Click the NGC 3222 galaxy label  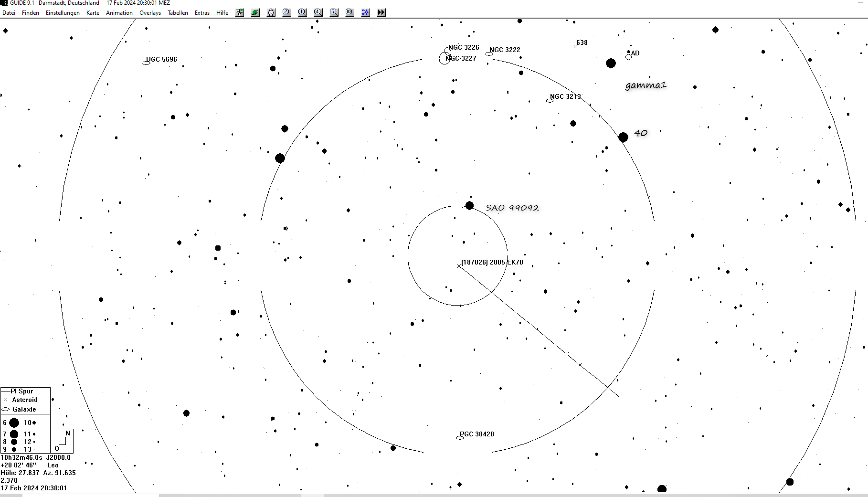[x=505, y=50]
